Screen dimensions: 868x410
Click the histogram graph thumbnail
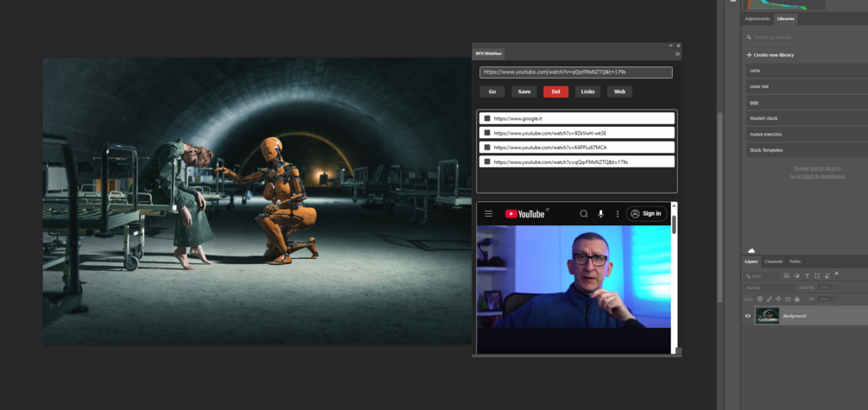[x=786, y=4]
